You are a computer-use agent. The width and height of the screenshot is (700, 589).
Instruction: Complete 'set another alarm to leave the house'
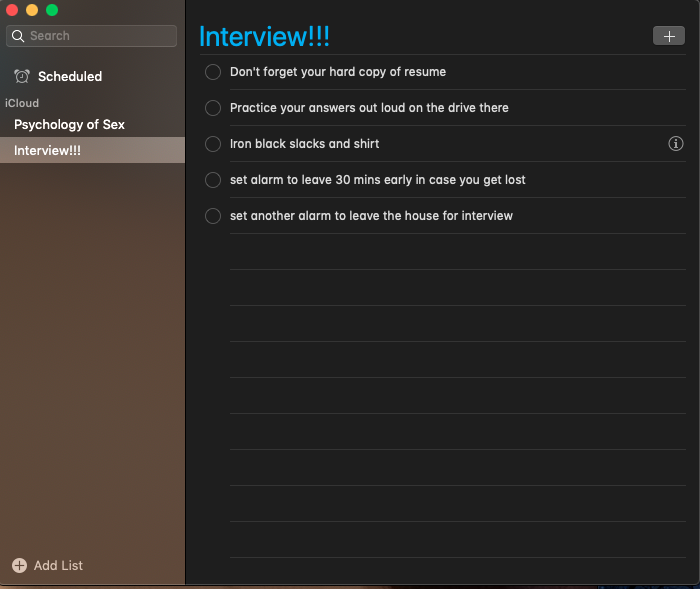point(213,216)
